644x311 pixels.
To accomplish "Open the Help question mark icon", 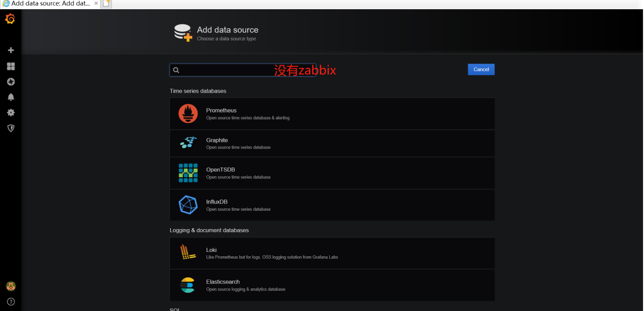I will pos(11,302).
